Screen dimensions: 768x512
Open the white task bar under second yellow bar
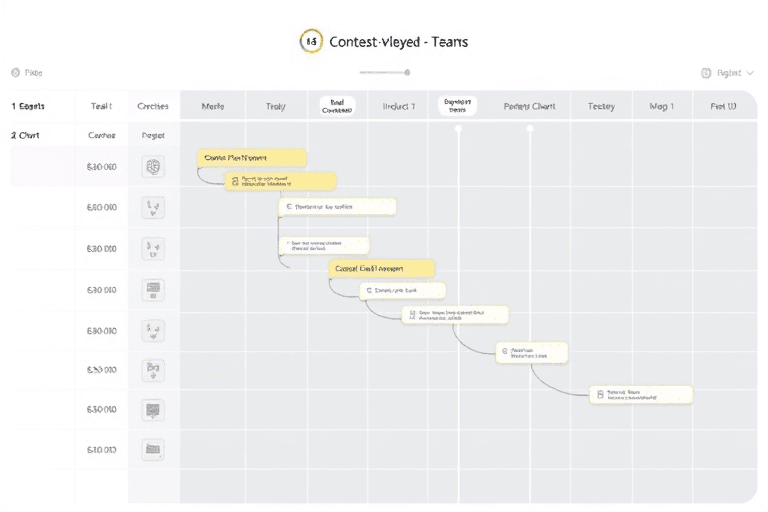(x=402, y=290)
